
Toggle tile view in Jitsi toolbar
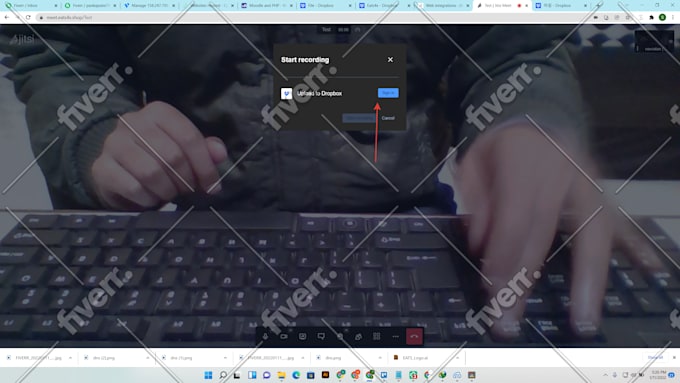click(x=376, y=336)
